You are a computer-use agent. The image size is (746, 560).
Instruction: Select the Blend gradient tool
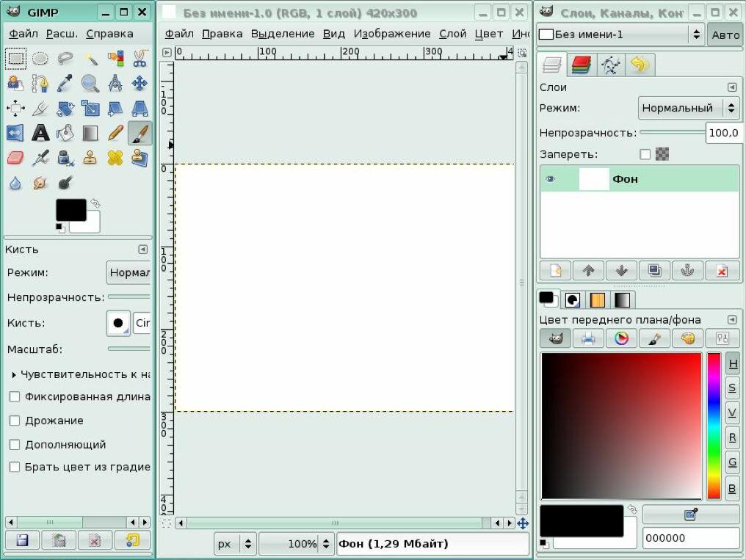[x=90, y=133]
